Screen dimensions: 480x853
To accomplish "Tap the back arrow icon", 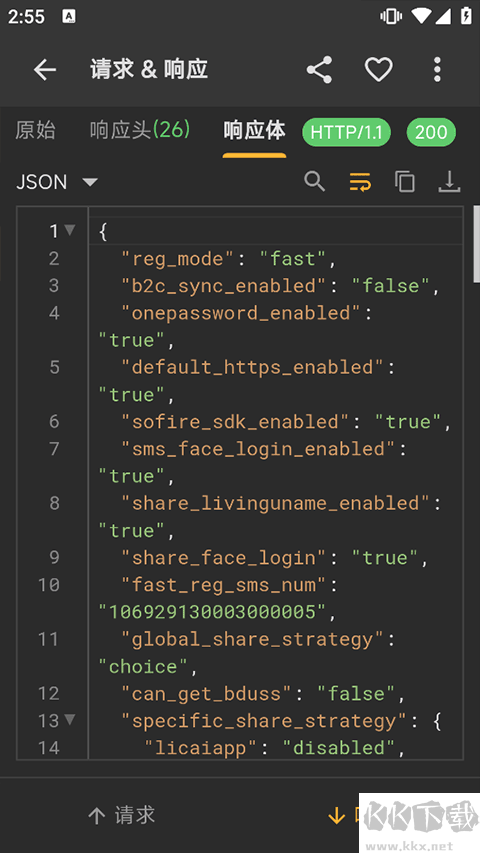I will pos(45,70).
